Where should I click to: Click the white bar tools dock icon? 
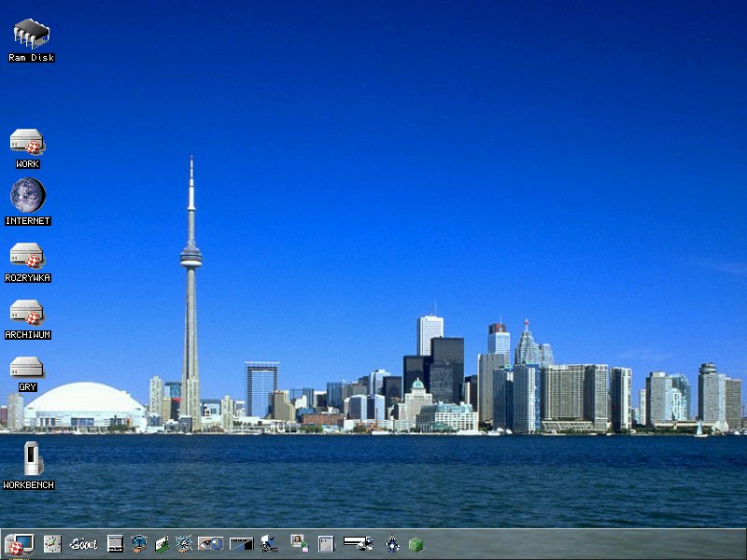[359, 543]
